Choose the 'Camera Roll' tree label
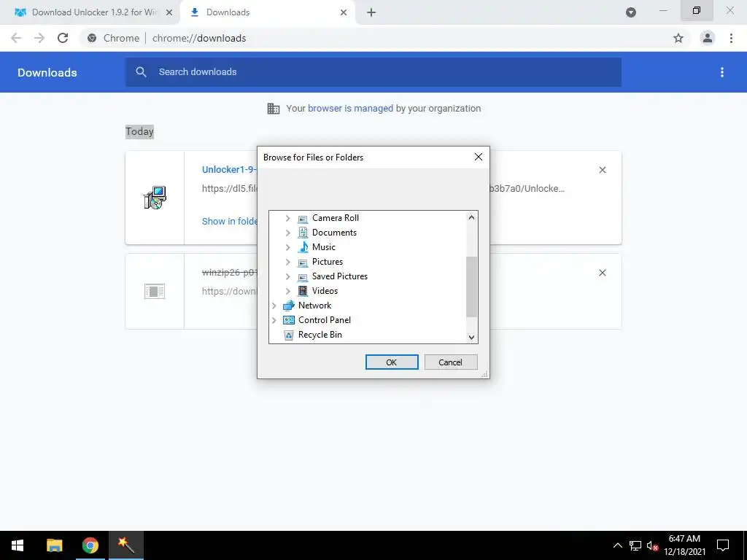The height and width of the screenshot is (560, 747). point(336,217)
